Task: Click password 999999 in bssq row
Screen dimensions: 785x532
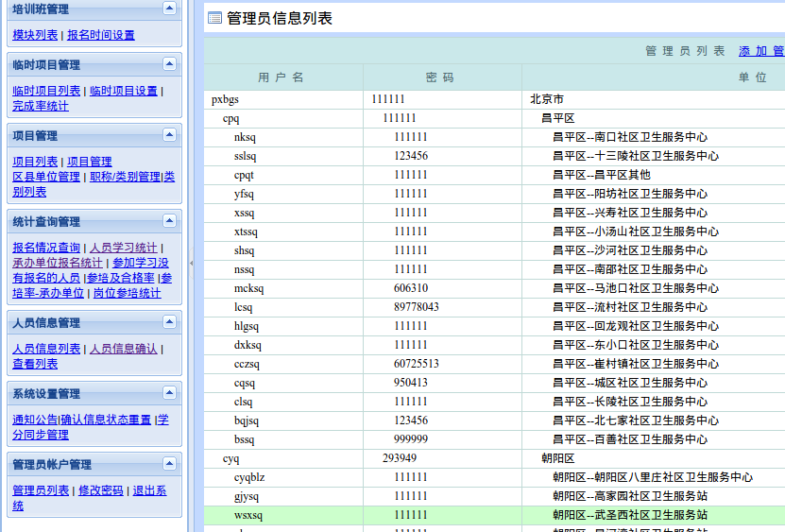Action: click(x=411, y=438)
